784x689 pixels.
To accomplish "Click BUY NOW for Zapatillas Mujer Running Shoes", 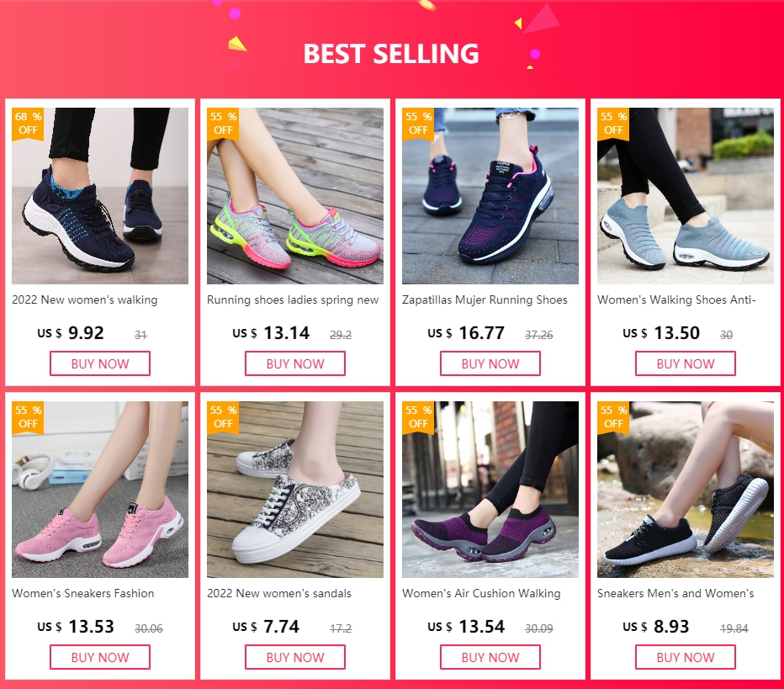I will pos(490,363).
